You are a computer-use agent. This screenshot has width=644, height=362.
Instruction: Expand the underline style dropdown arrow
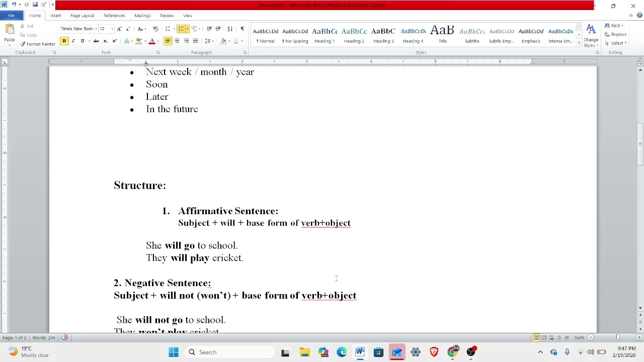point(89,41)
